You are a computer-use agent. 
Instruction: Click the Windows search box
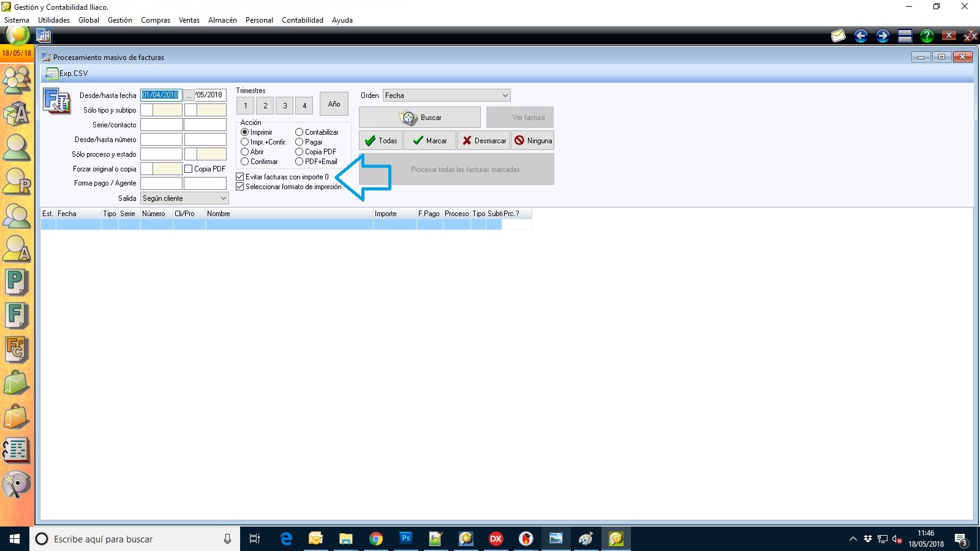coord(135,539)
